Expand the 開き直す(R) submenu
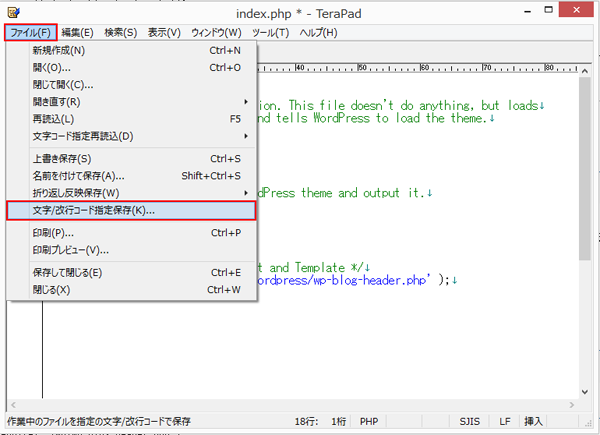This screenshot has width=600, height=435. coord(131,102)
